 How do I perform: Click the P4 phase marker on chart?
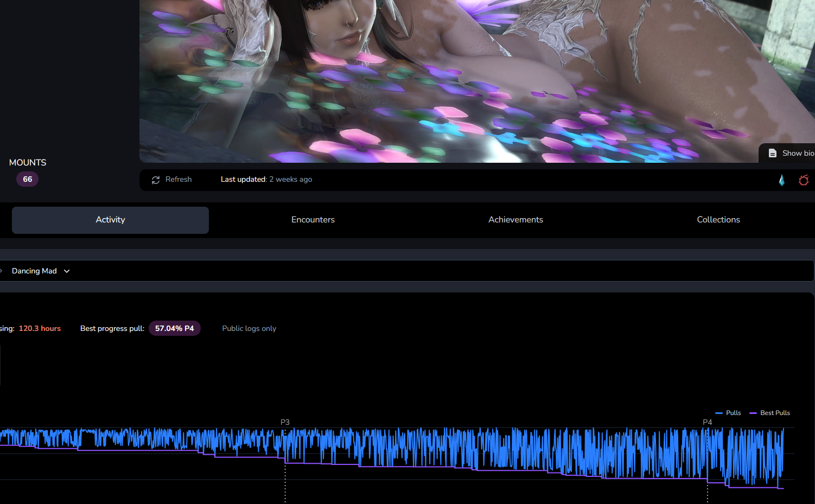pyautogui.click(x=707, y=422)
